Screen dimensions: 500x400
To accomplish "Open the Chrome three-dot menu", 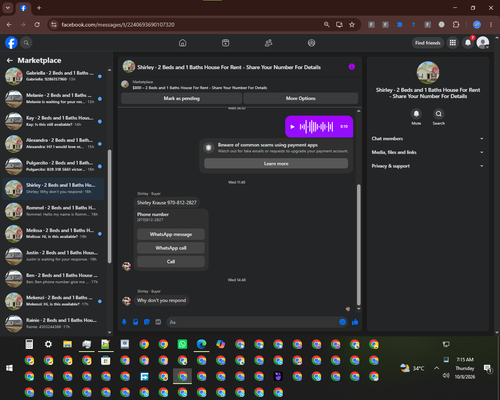I will click(x=491, y=25).
